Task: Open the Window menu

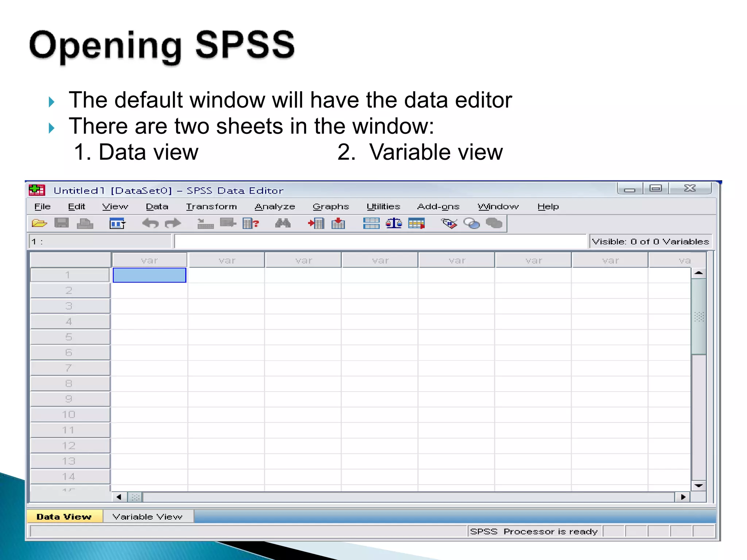Action: point(498,207)
